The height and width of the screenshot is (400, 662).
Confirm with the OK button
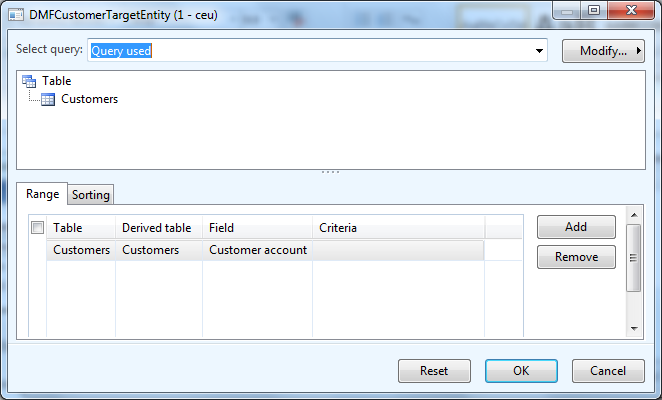tap(521, 370)
